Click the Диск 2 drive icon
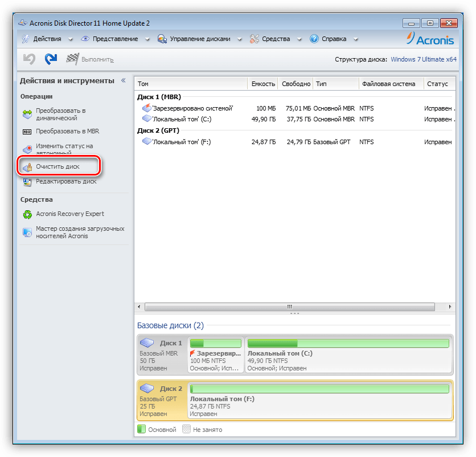This screenshot has width=476, height=457. (x=147, y=388)
